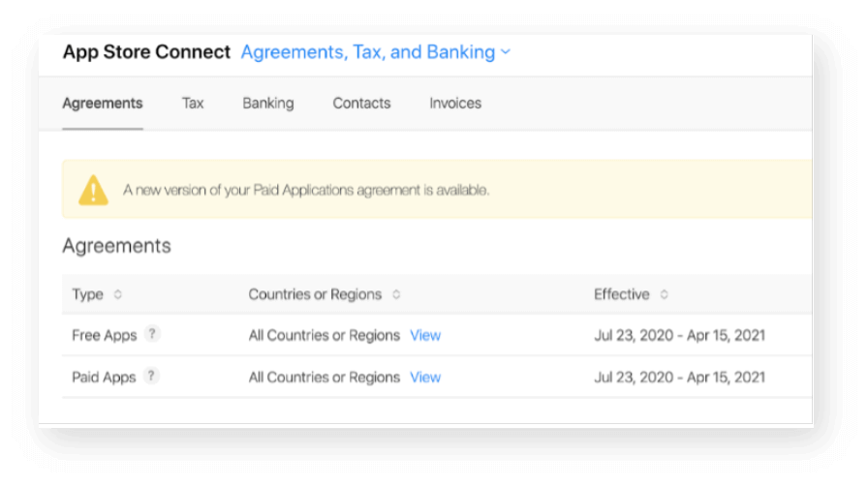Select the Free Apps agreement row

click(104, 335)
